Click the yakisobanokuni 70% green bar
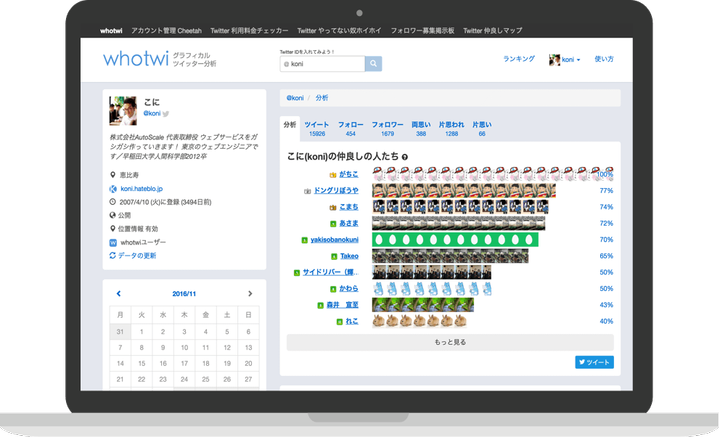Screen dimensions: 720x437 point(455,240)
